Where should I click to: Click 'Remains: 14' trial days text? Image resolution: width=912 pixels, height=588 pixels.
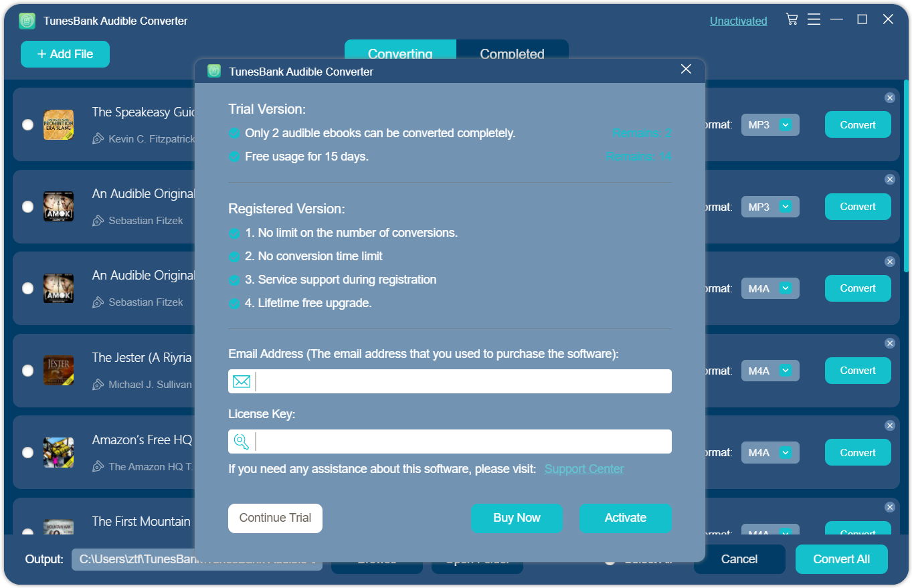(639, 157)
